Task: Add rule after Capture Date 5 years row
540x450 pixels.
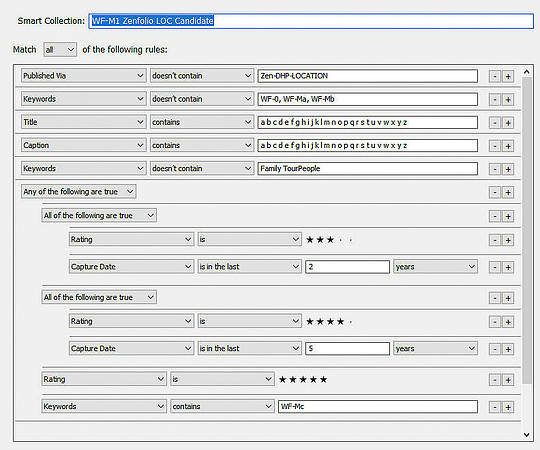Action: pos(508,349)
